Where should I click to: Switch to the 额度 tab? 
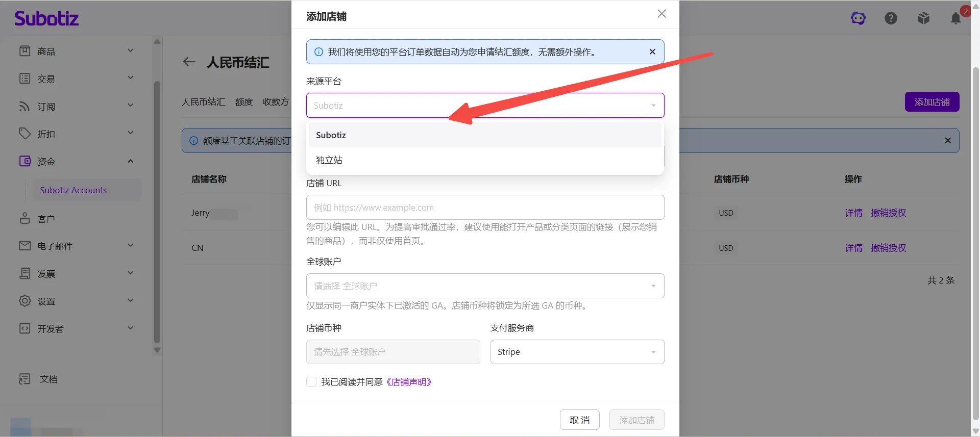click(x=244, y=102)
